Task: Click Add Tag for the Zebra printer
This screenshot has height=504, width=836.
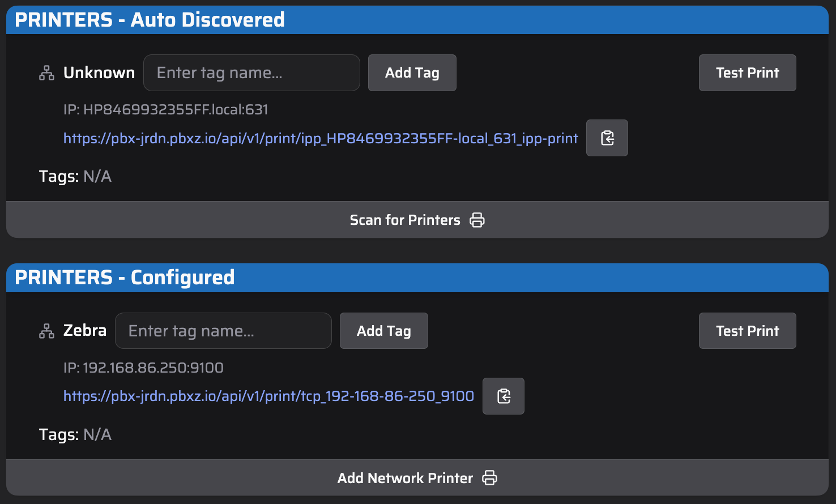Action: [x=383, y=331]
